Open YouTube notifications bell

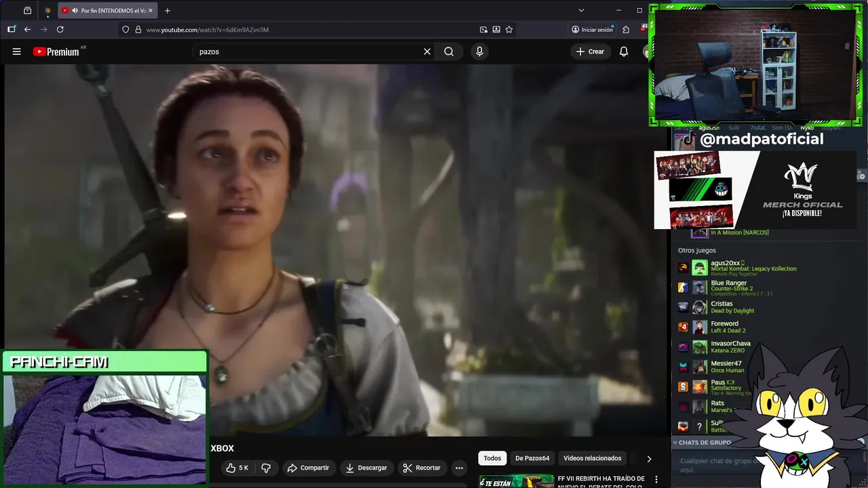pyautogui.click(x=624, y=52)
